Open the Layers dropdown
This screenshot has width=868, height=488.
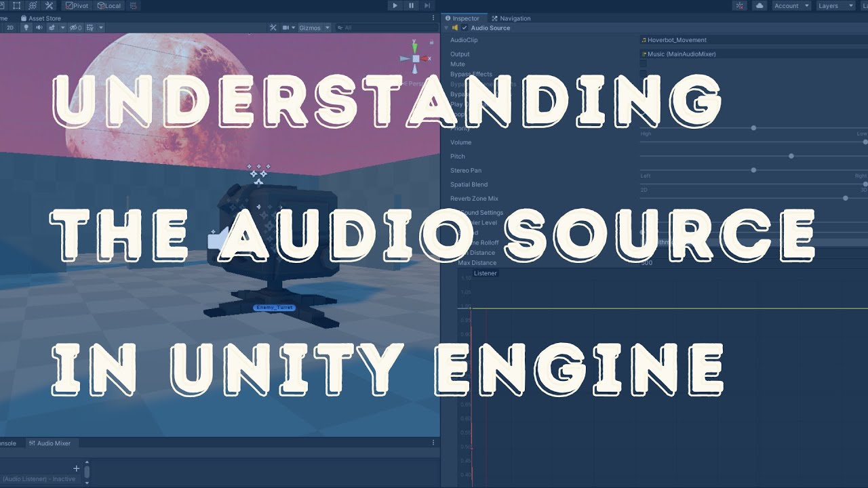click(x=835, y=5)
